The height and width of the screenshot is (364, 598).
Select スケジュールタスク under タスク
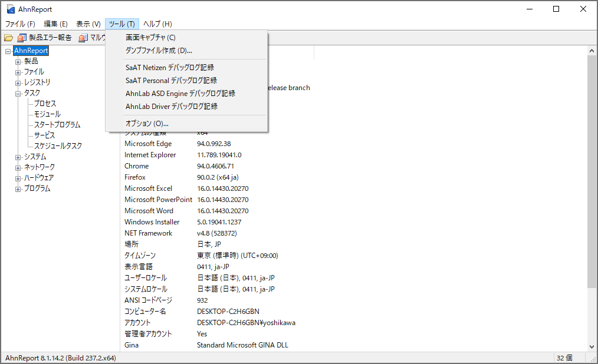[x=58, y=146]
